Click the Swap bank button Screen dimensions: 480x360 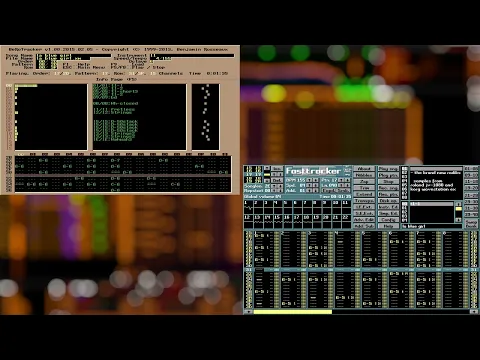[x=471, y=224]
